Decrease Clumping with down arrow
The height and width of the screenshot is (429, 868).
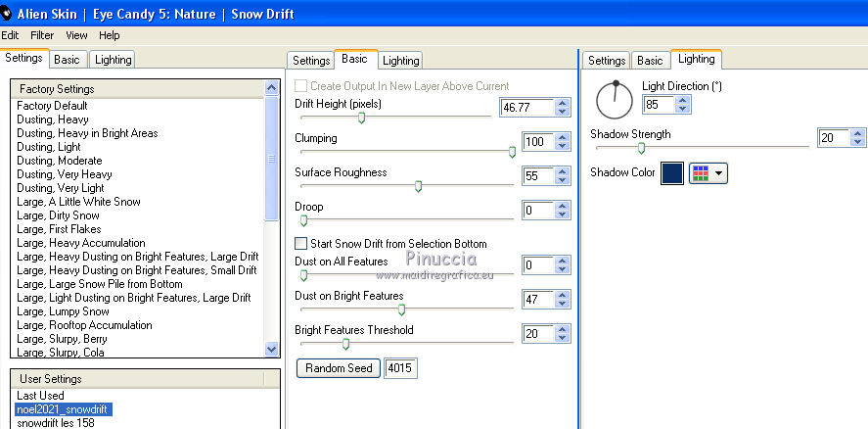(x=563, y=146)
